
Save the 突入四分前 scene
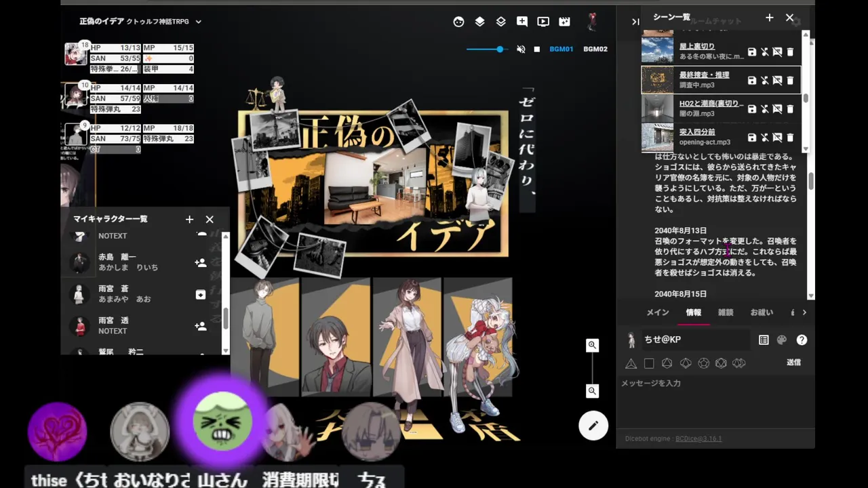(x=752, y=138)
